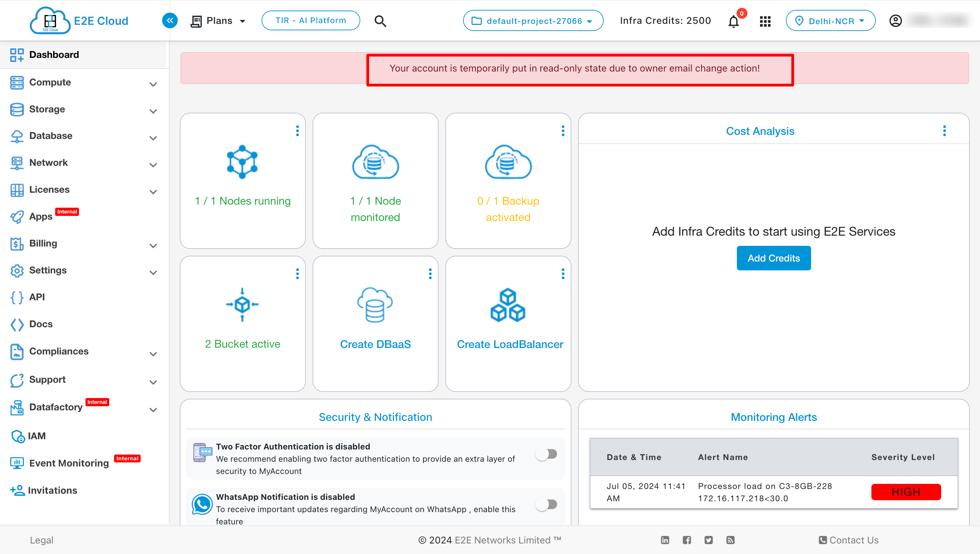This screenshot has height=554, width=980.
Task: Click the Infra Credits: 2500 text
Action: [x=665, y=20]
